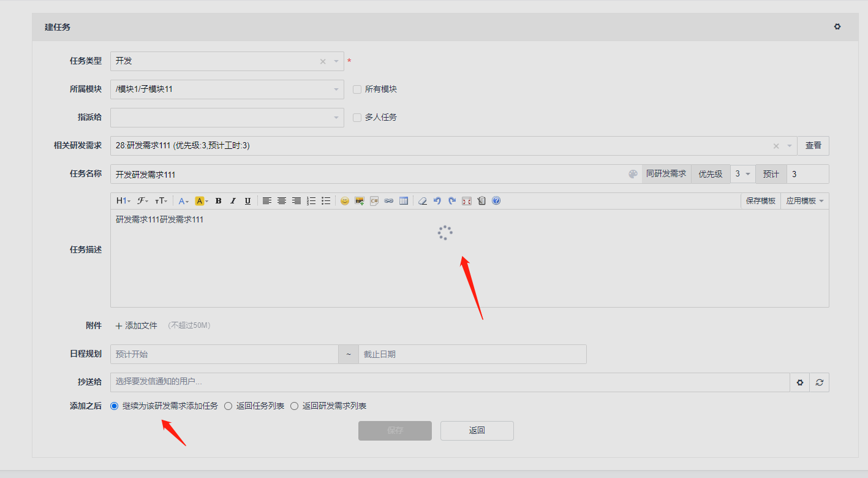Undo last edit in editor
This screenshot has width=868, height=478.
pos(437,201)
